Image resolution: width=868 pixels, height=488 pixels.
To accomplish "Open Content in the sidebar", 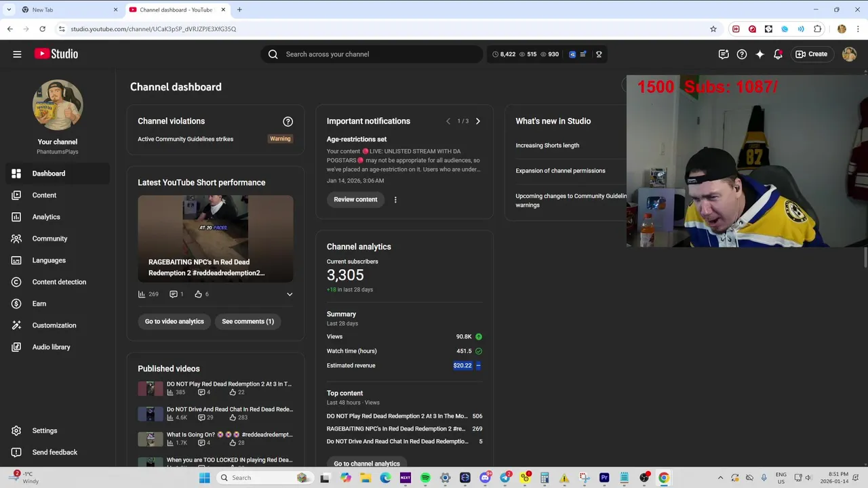I will point(58,195).
